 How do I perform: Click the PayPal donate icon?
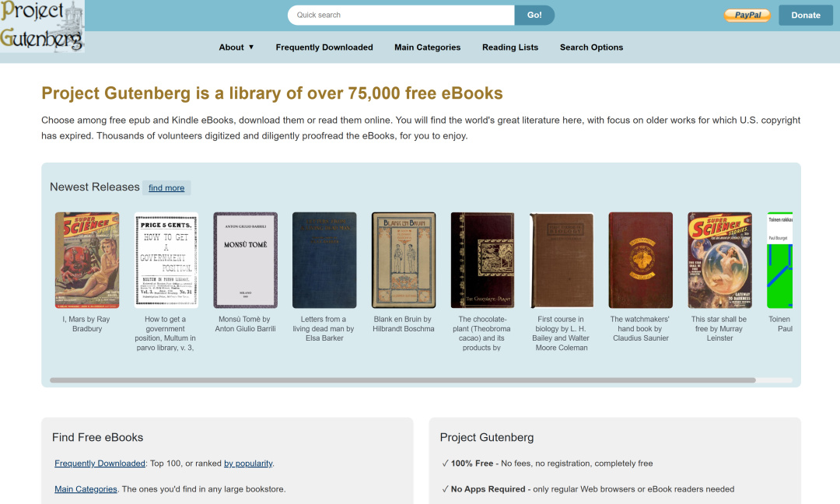[747, 15]
